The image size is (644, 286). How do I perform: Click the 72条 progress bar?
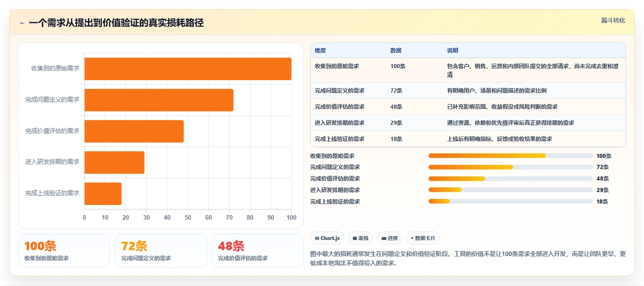(x=511, y=167)
